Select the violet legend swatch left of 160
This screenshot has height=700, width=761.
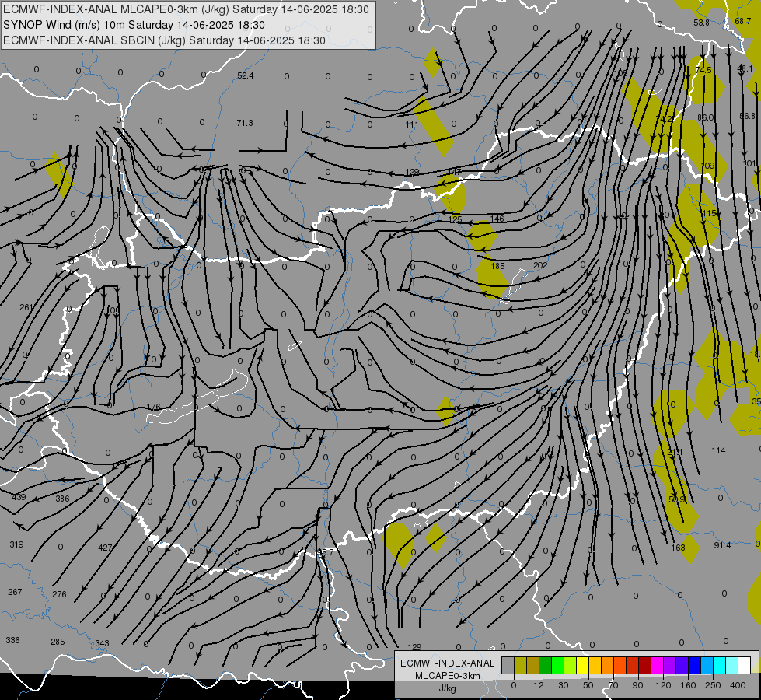tap(682, 666)
